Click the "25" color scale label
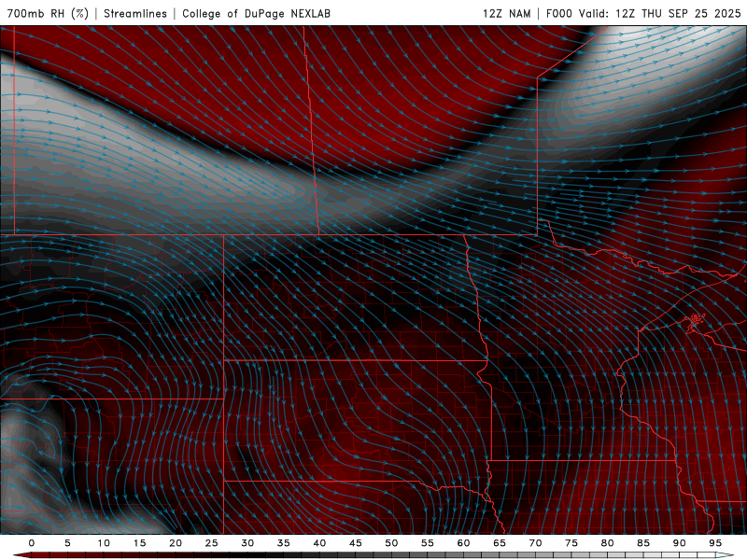The image size is (747, 560). 211,543
